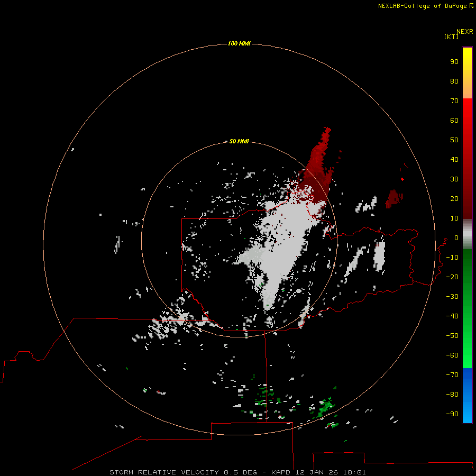Viewport: 476px width, 476px height.
Task: Click the blue bottom segment of the color bar
Action: click(467, 396)
